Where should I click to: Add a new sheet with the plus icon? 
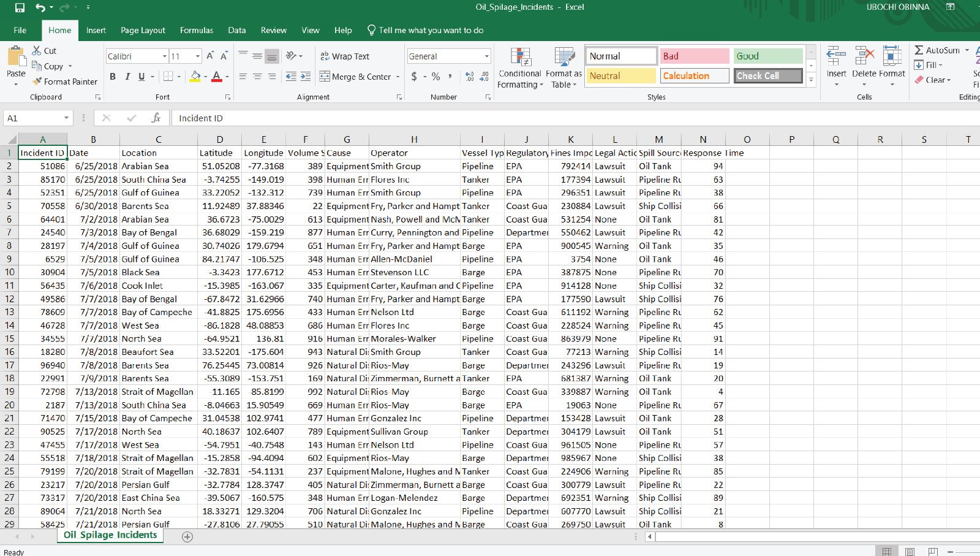[x=187, y=537]
